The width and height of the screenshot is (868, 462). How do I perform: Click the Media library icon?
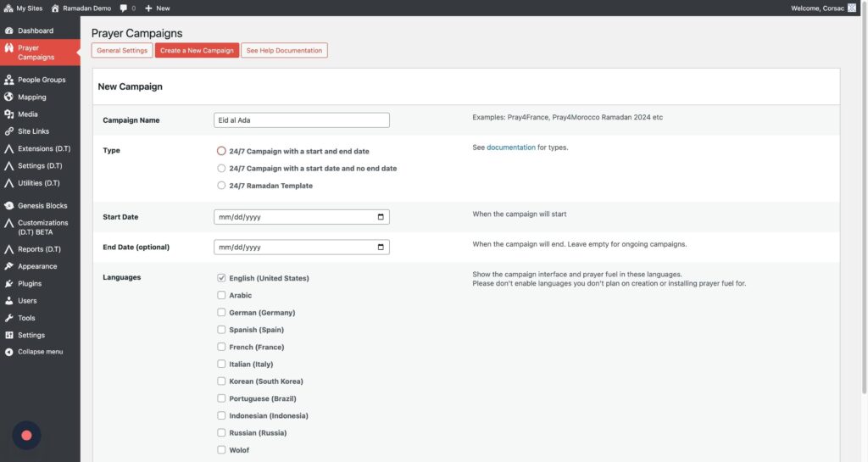[9, 114]
